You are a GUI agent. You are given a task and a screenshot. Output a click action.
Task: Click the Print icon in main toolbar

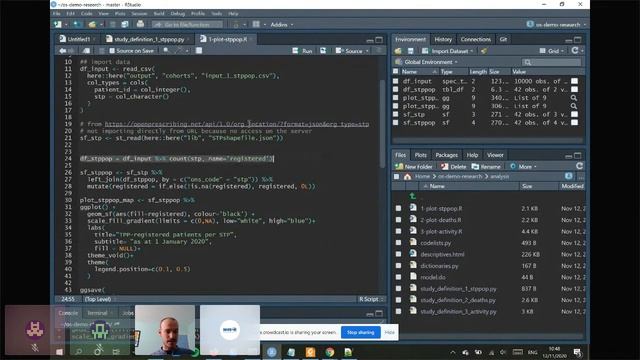pos(140,24)
